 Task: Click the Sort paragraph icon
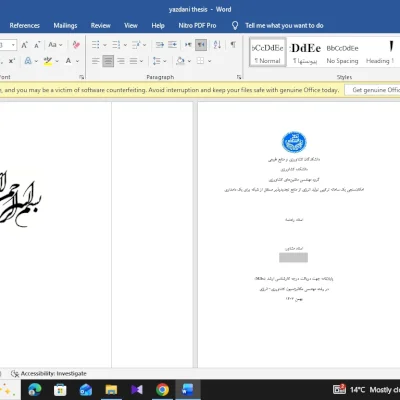click(x=217, y=45)
